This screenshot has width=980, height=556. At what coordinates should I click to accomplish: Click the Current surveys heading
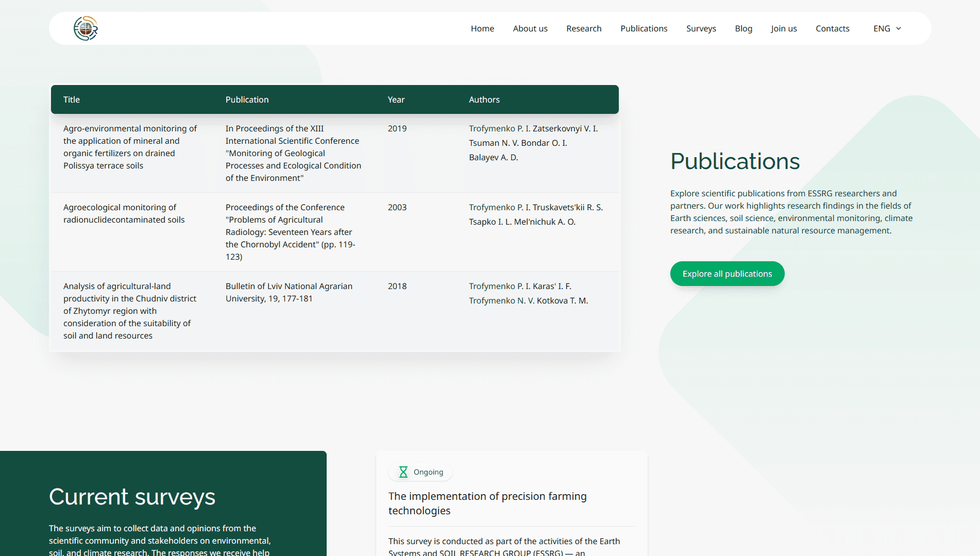pos(132,497)
